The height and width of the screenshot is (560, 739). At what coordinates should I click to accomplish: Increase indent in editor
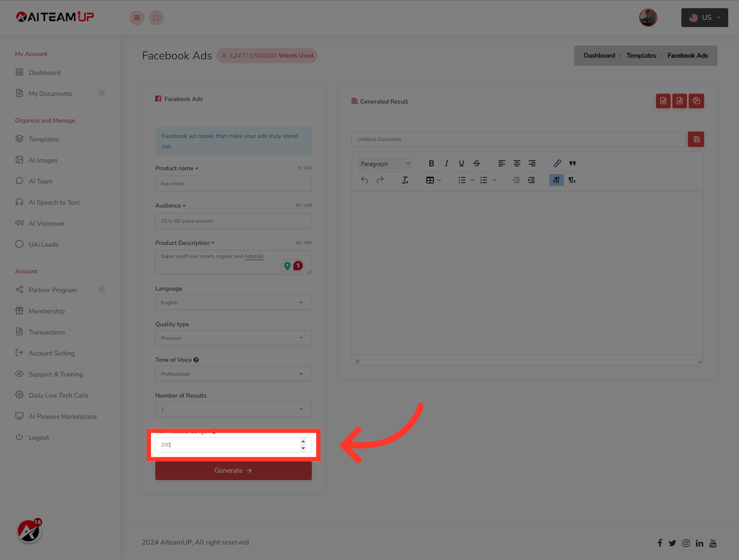tap(531, 180)
